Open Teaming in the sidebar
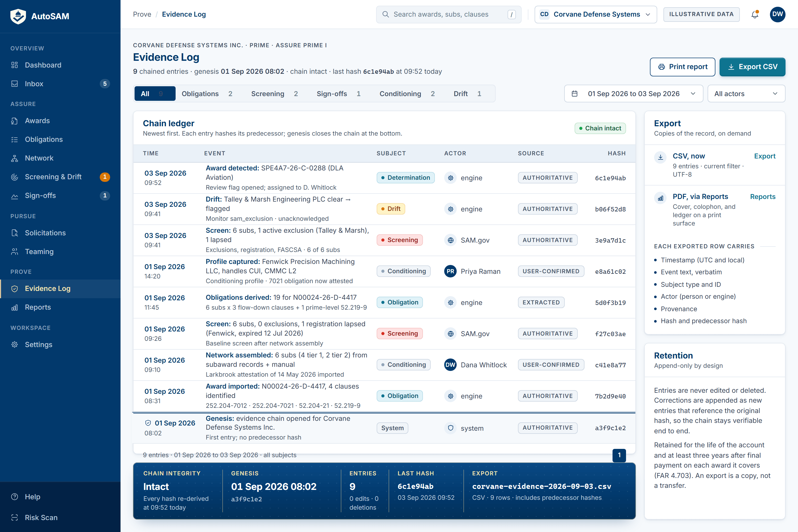The width and height of the screenshot is (798, 532). (60, 251)
